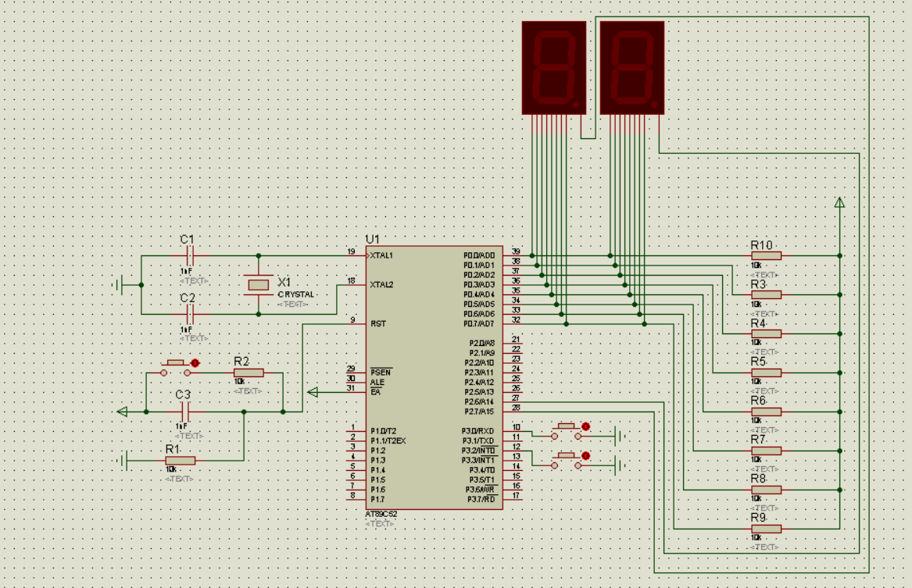Click the ALE pin label
The width and height of the screenshot is (912, 588).
377,383
